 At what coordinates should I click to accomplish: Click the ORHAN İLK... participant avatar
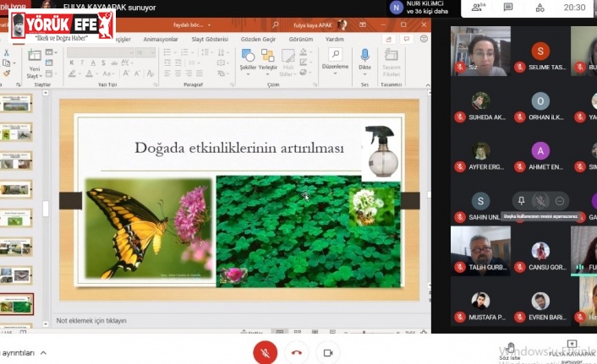(x=540, y=101)
